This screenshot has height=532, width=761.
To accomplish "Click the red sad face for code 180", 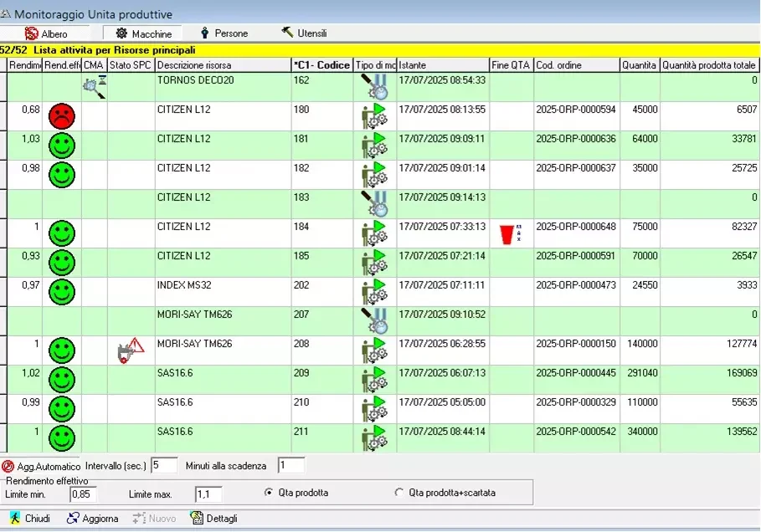I will (x=62, y=116).
